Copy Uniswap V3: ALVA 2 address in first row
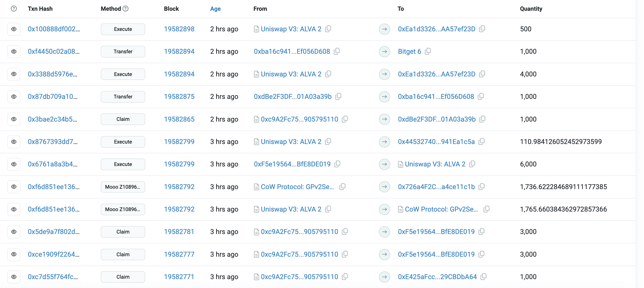Screen dimensions: 644x288 click(328, 29)
